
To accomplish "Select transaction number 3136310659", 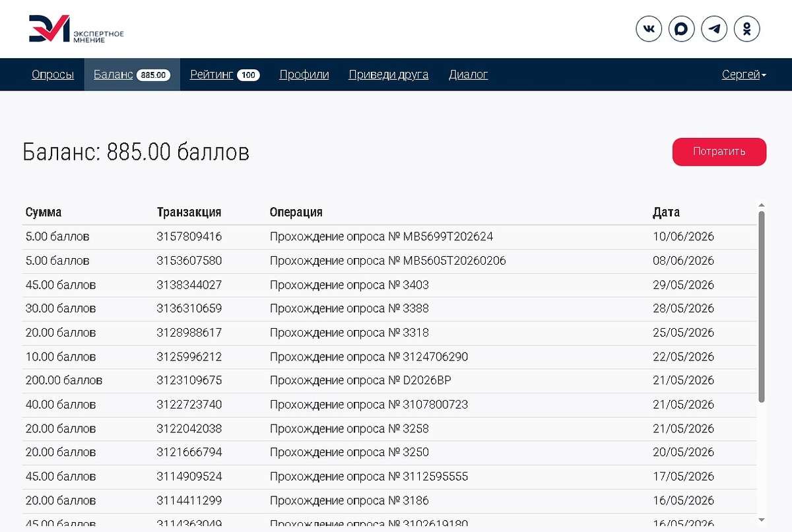I will [189, 308].
